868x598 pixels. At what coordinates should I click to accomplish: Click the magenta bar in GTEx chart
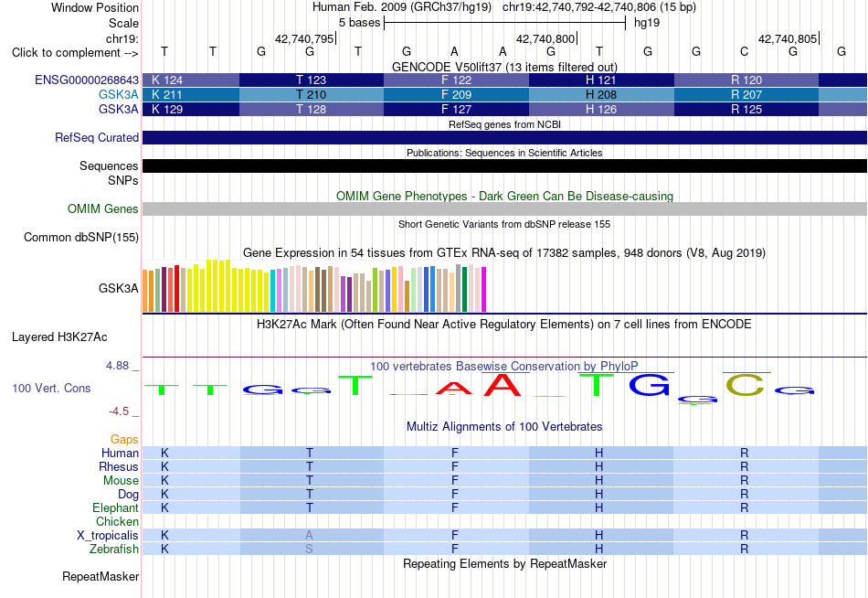coord(484,289)
